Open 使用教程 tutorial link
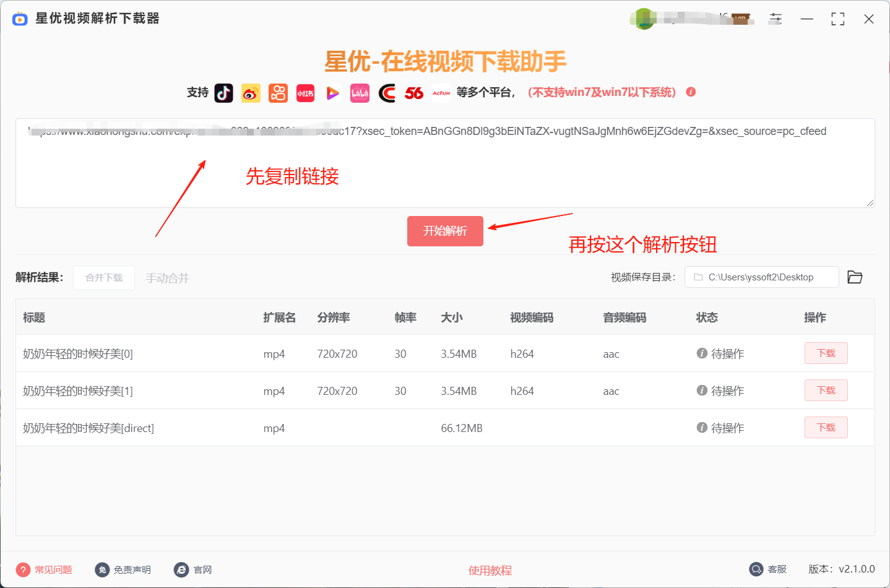 coord(490,571)
